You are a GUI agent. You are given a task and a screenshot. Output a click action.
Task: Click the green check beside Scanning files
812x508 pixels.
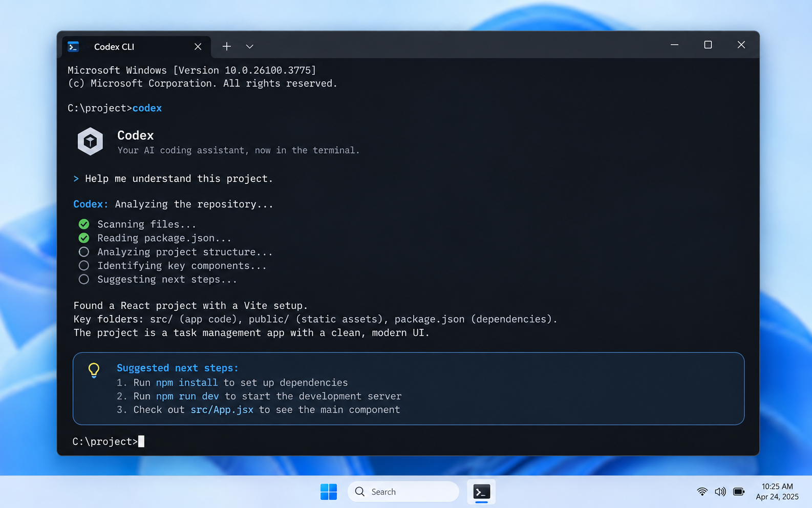click(84, 224)
